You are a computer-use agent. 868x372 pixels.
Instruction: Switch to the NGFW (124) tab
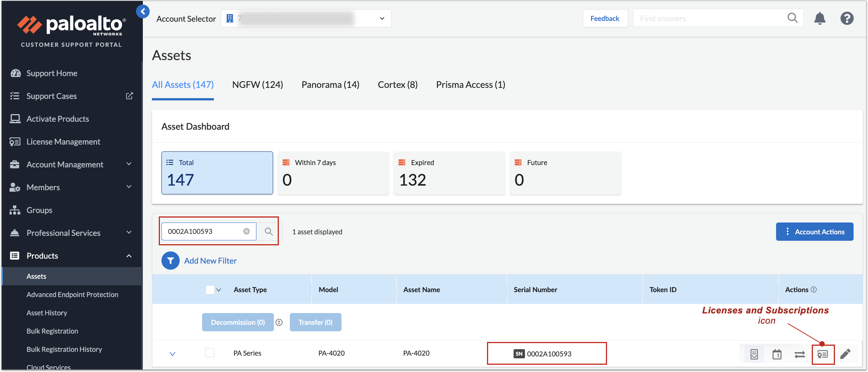click(258, 85)
